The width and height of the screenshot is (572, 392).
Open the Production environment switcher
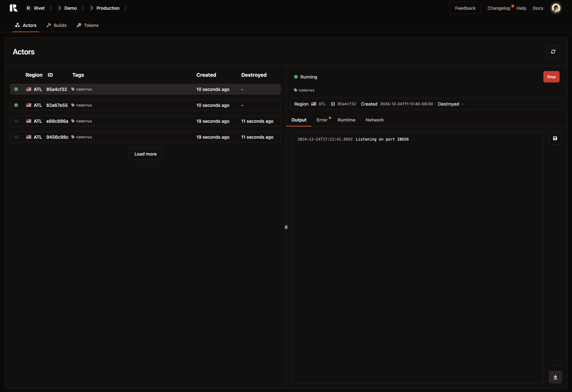pyautogui.click(x=126, y=8)
